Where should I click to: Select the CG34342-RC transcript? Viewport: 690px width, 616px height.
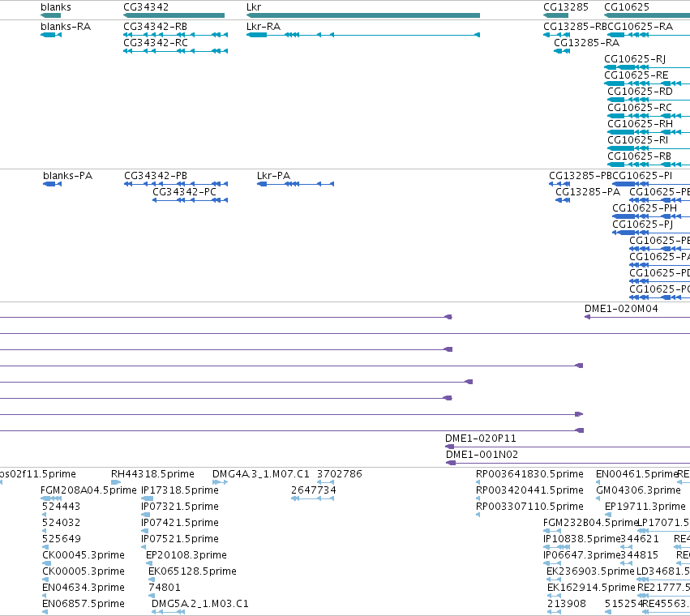tap(176, 51)
